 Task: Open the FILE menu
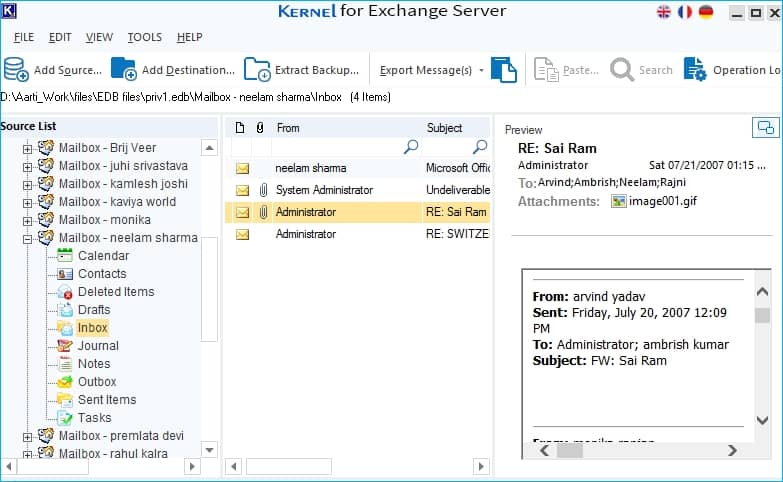24,37
